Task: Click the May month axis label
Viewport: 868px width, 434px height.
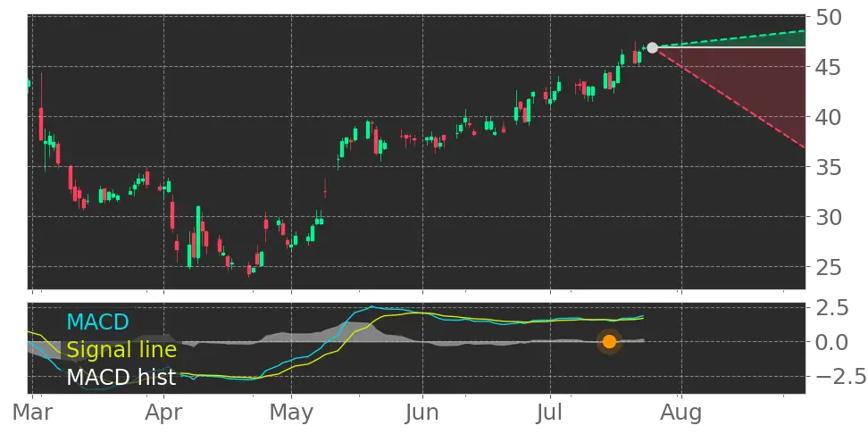Action: [x=291, y=414]
